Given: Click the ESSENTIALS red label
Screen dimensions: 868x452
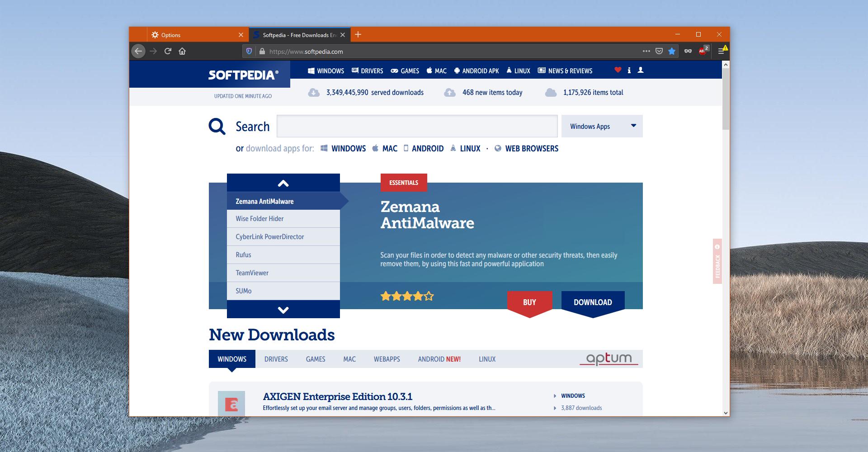Looking at the screenshot, I should click(404, 183).
